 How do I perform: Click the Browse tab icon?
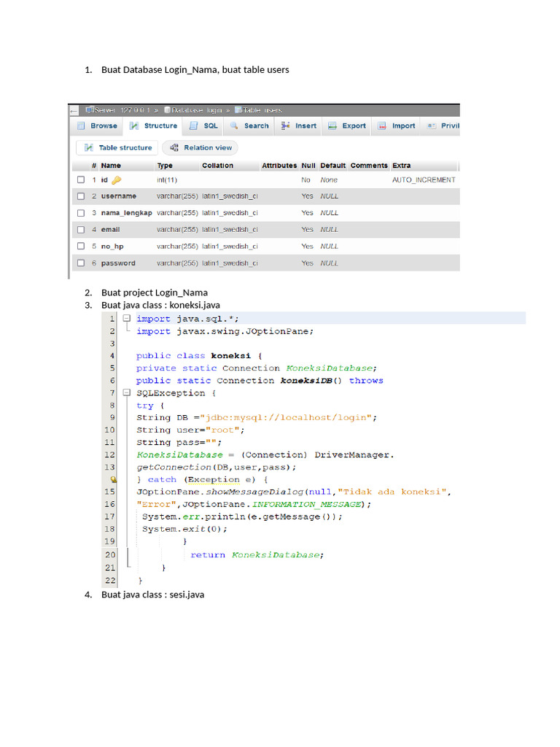81,125
